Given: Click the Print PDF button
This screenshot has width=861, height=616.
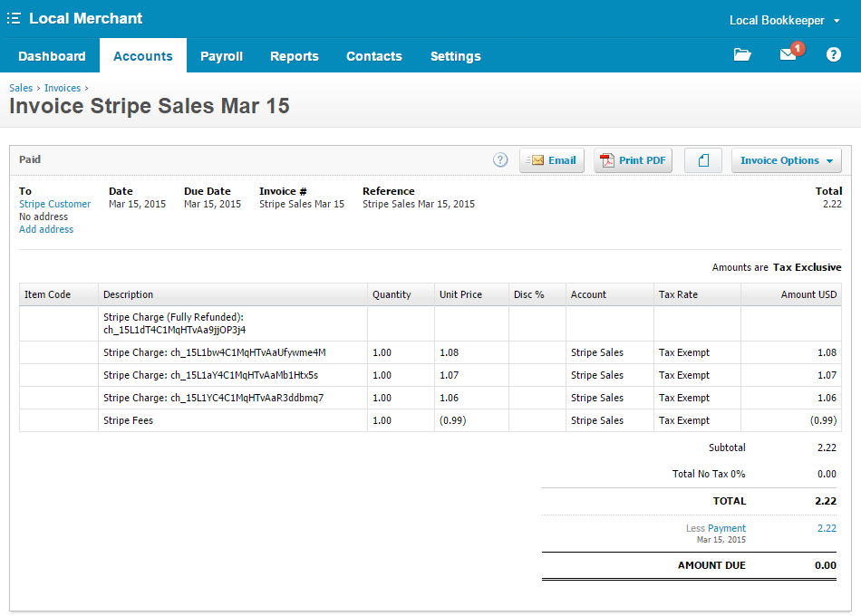Looking at the screenshot, I should point(634,160).
